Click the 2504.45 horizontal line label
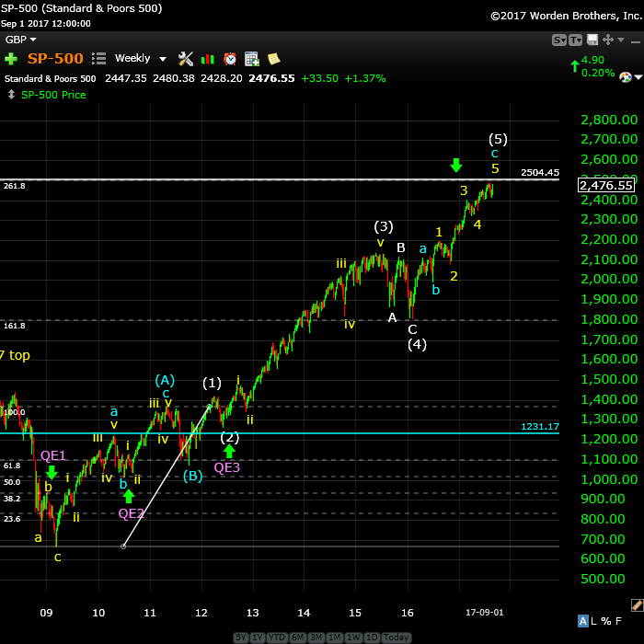 (540, 173)
